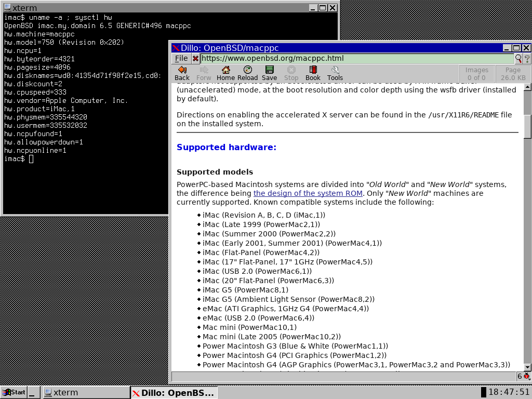Click the Stop loading icon

[291, 73]
